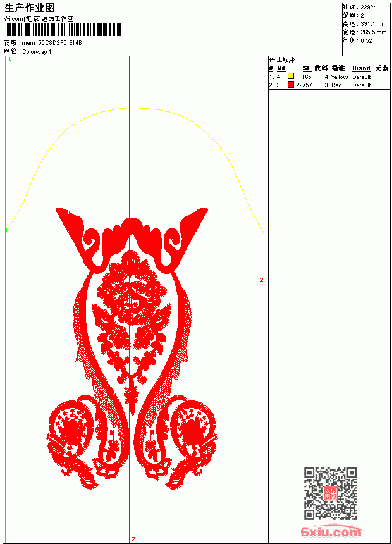The height and width of the screenshot is (544, 392).
Task: Click the stitch count value 22924
Action: tap(369, 8)
